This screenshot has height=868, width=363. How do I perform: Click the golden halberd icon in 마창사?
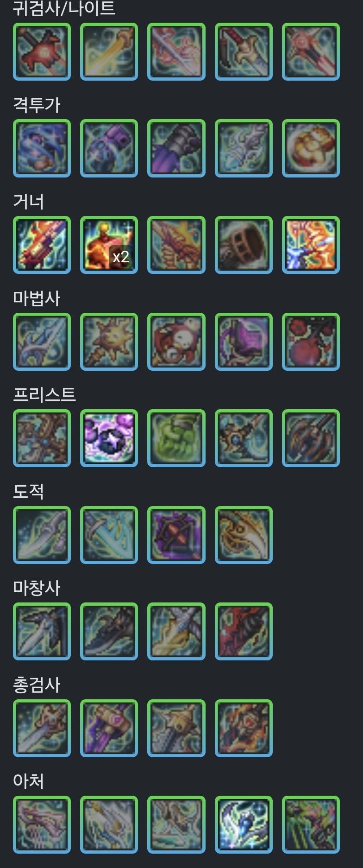[176, 631]
